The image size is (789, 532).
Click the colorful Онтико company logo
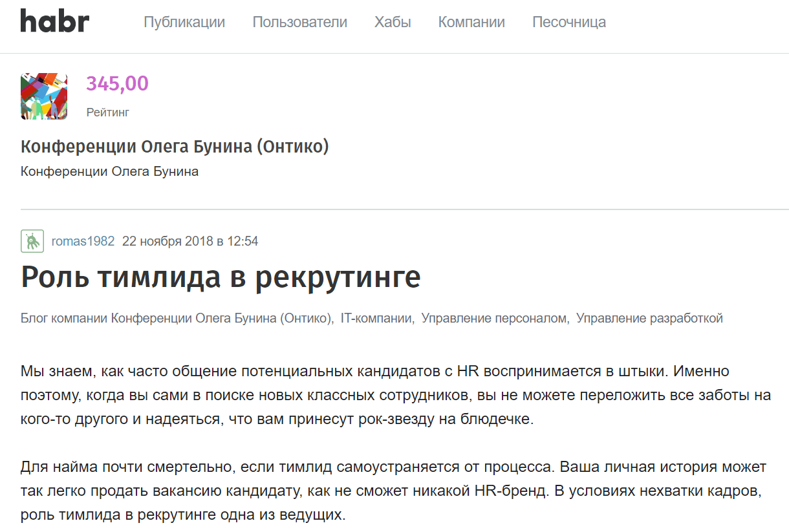44,96
